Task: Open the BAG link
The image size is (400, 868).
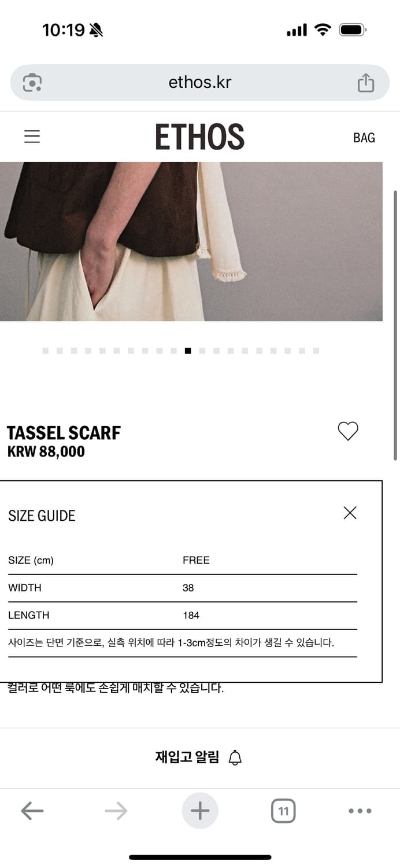Action: [364, 138]
